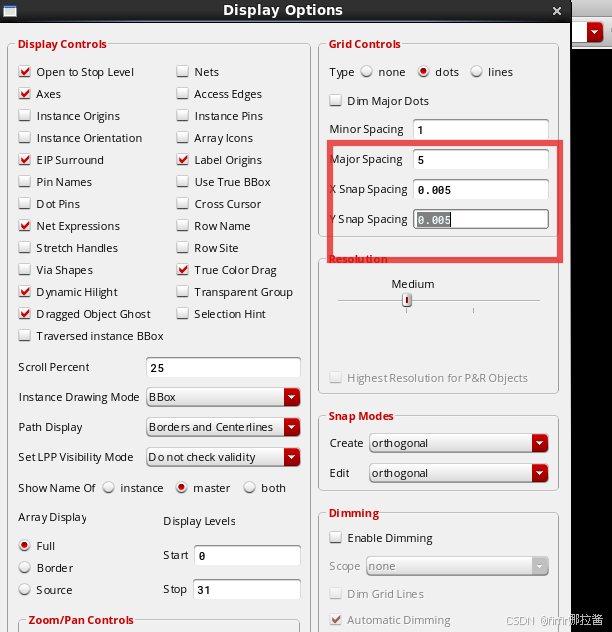Enable Dimming checkbox

[335, 538]
